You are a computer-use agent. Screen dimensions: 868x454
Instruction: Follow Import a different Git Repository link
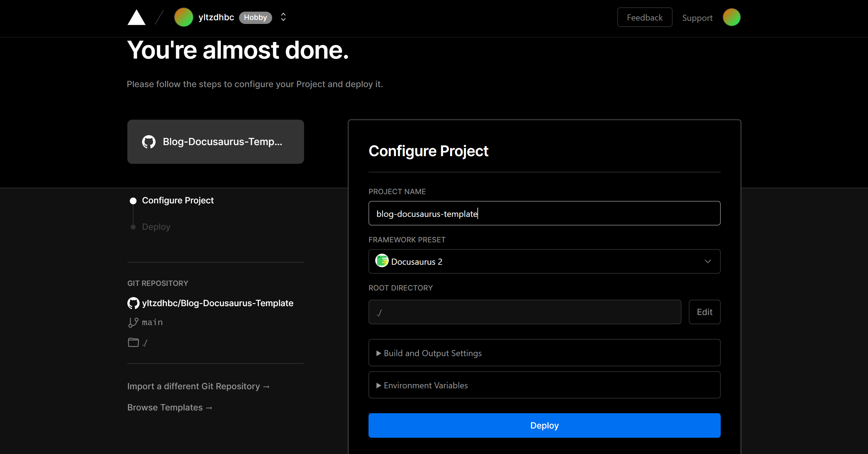point(199,386)
